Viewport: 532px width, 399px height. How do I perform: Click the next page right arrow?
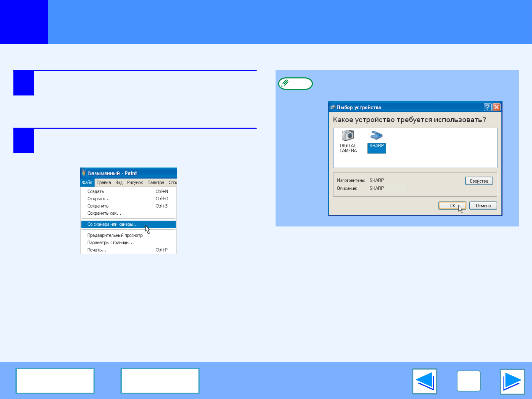click(x=512, y=381)
